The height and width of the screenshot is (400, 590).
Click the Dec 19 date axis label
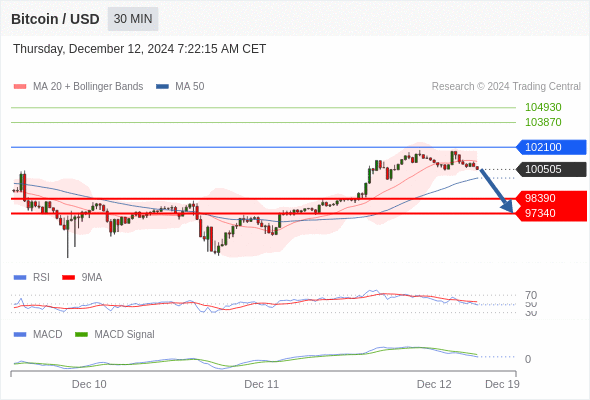point(502,384)
